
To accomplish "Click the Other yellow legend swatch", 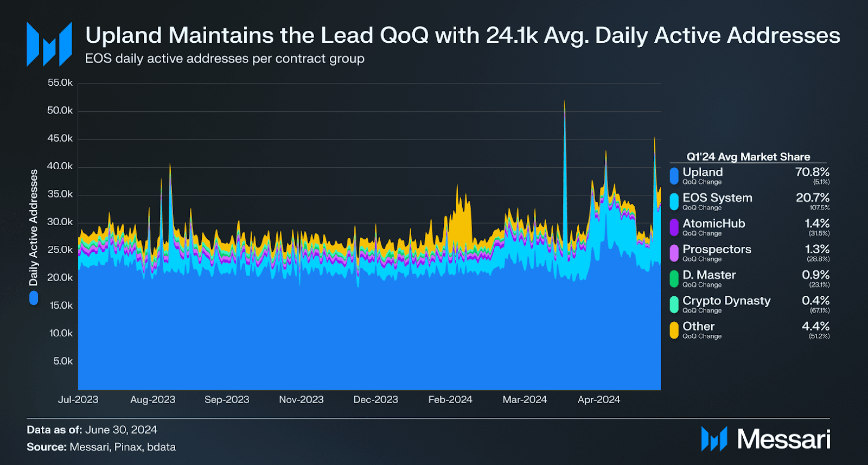I will pyautogui.click(x=674, y=330).
